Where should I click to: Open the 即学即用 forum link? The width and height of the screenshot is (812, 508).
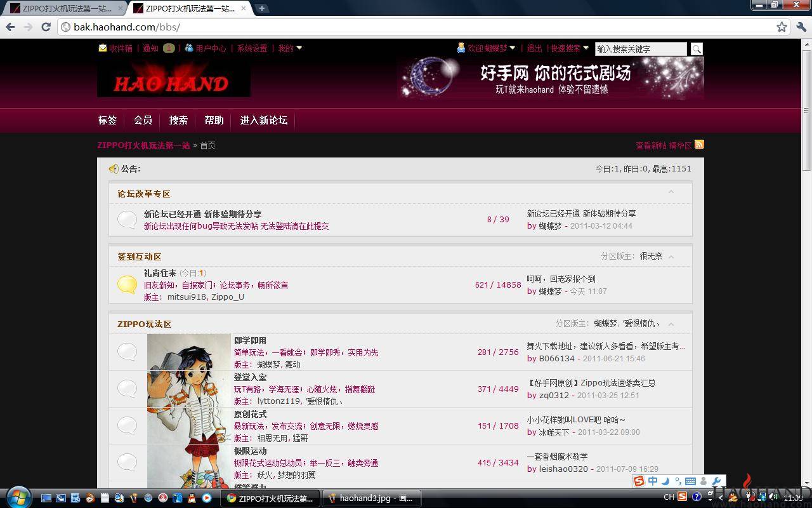pos(250,340)
